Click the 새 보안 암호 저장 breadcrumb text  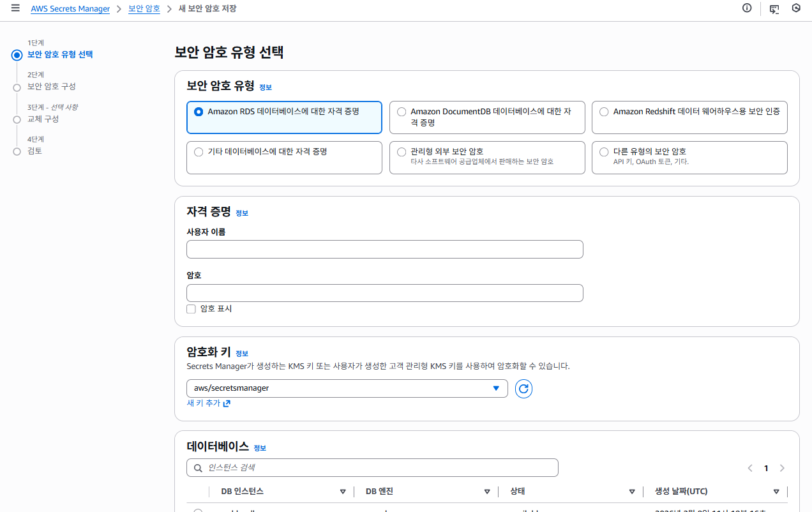[208, 9]
